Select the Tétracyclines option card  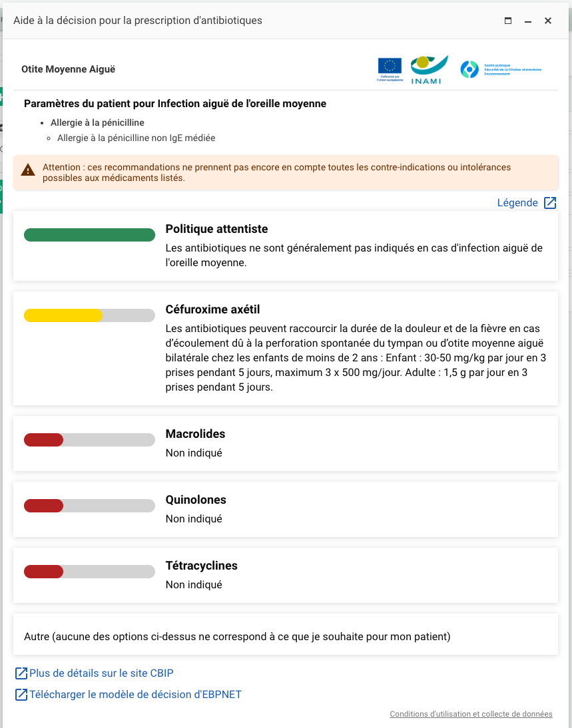point(285,575)
